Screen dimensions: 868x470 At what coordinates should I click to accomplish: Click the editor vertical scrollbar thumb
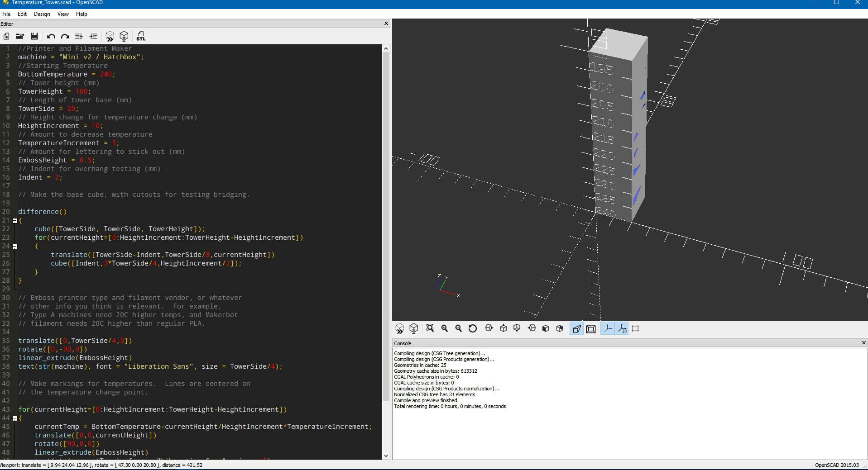pyautogui.click(x=386, y=226)
